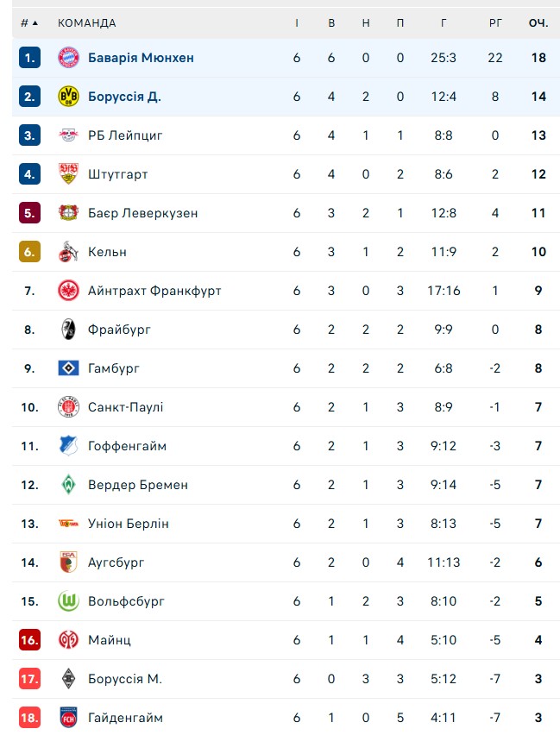The height and width of the screenshot is (735, 560).
Task: Click the КОМАНДА column header
Action: point(86,22)
